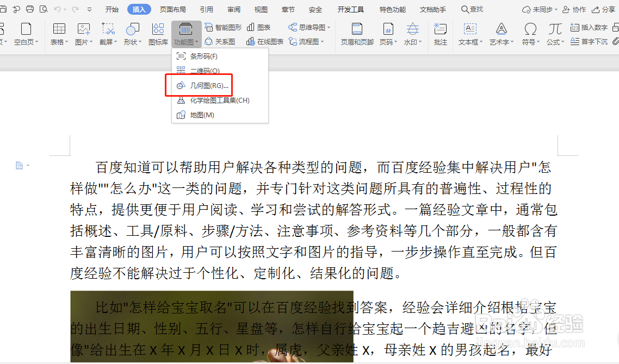Image resolution: width=619 pixels, height=364 pixels.
Task: Click the document outline icon in margin
Action: [x=20, y=166]
